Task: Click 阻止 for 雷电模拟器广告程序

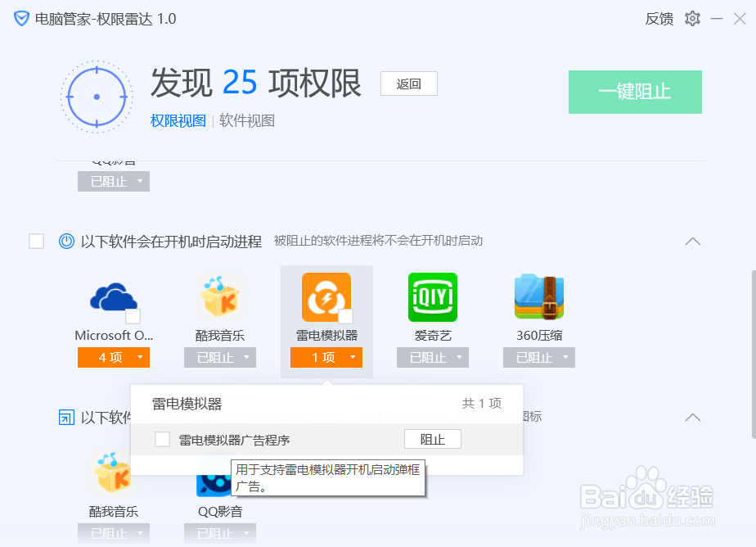Action: point(433,439)
